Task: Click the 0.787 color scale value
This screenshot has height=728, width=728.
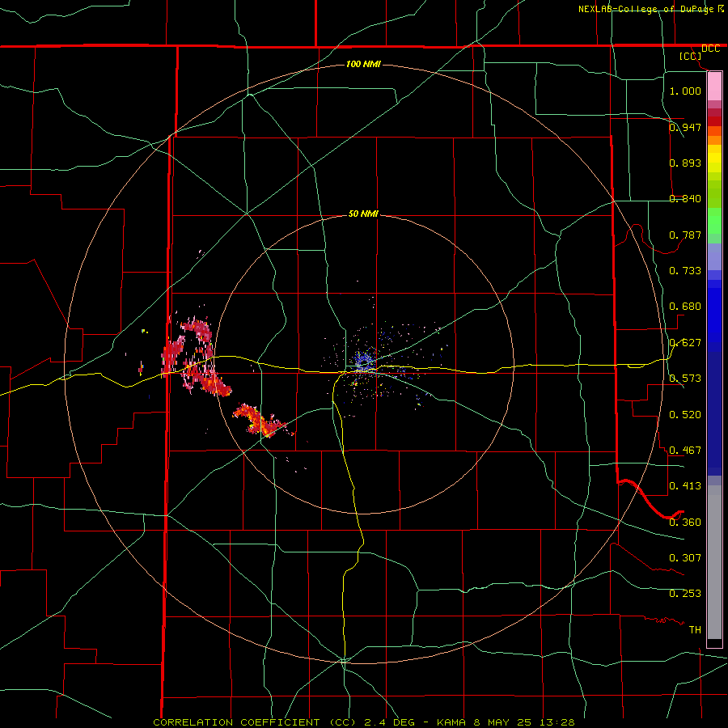Action: (685, 235)
